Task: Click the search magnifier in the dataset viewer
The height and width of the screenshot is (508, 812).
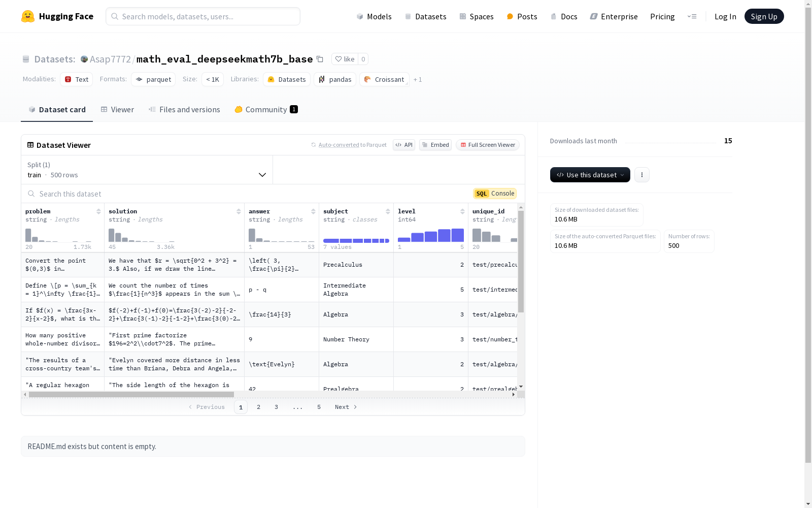Action: (x=31, y=194)
